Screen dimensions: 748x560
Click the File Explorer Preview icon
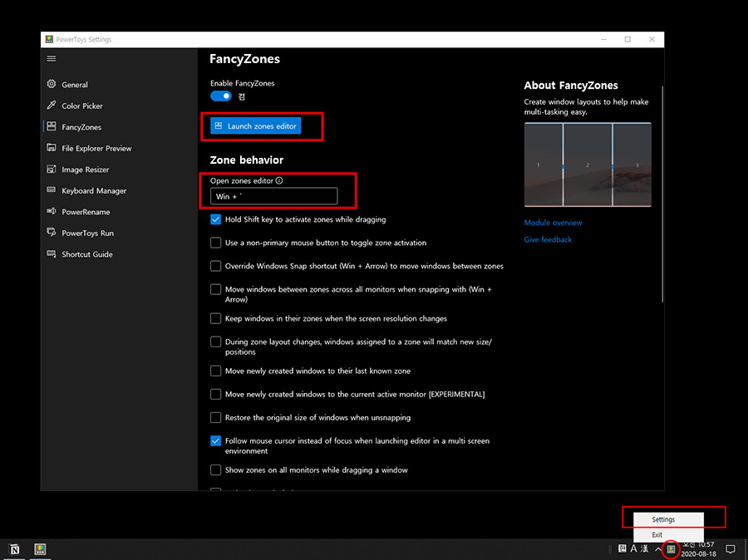pyautogui.click(x=52, y=148)
